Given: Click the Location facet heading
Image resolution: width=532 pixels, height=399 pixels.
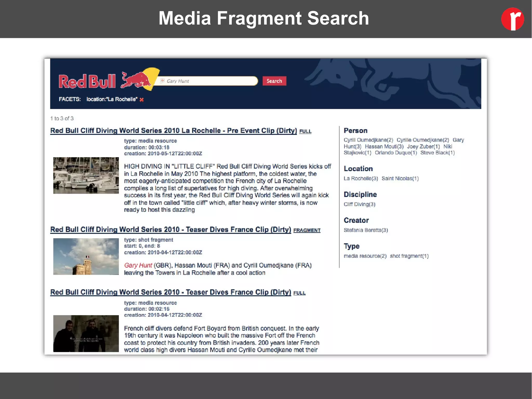Looking at the screenshot, I should (358, 169).
